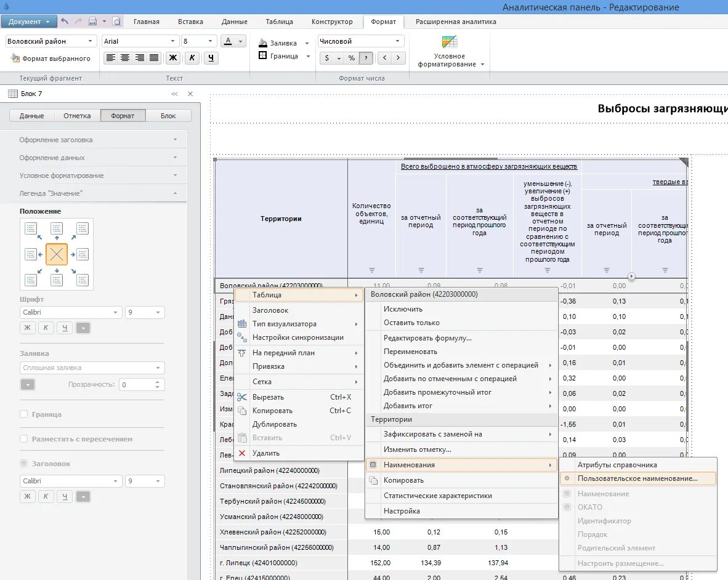Expand the Оформление заголовка section
This screenshot has height=580, width=728.
point(99,140)
